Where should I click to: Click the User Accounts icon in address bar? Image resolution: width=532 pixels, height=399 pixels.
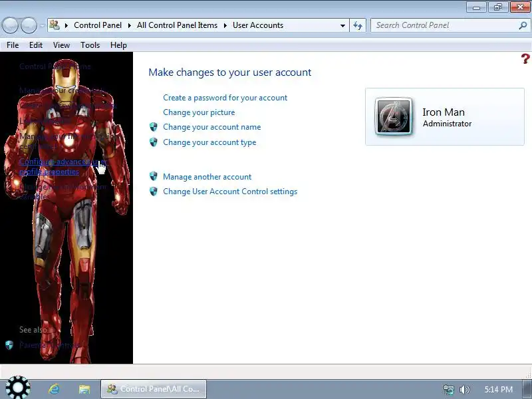point(55,25)
